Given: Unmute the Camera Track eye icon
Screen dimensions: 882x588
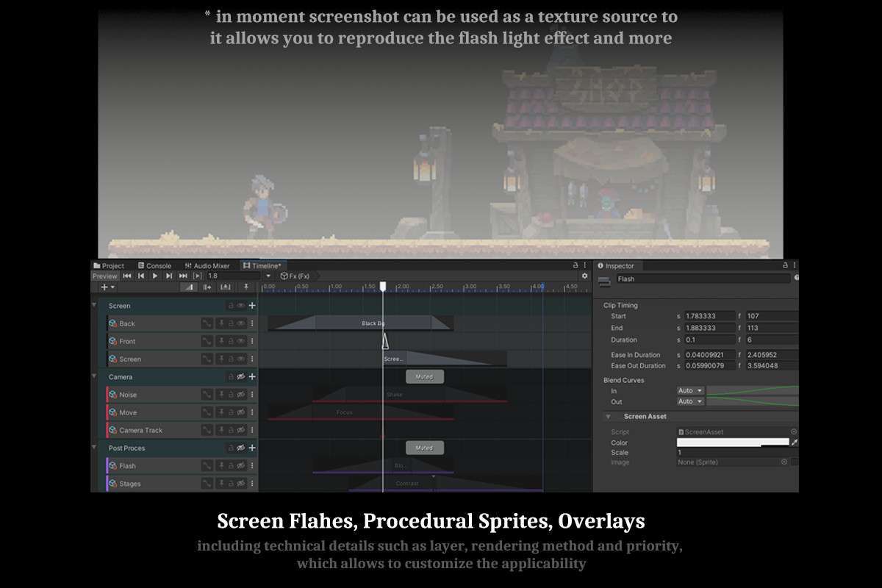Looking at the screenshot, I should tap(240, 430).
